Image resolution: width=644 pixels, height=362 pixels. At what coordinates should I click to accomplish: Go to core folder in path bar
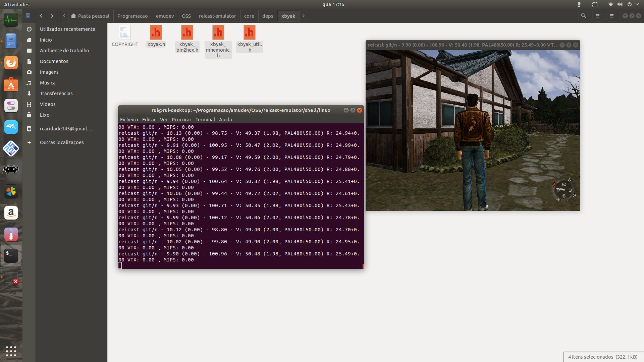click(x=249, y=16)
